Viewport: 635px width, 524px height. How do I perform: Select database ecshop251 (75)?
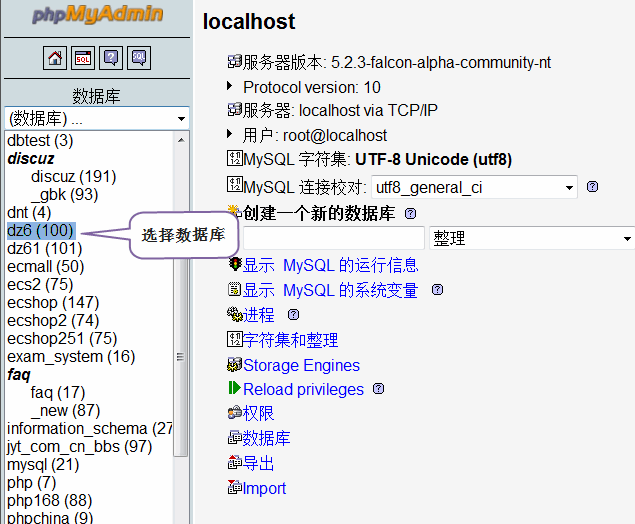62,339
